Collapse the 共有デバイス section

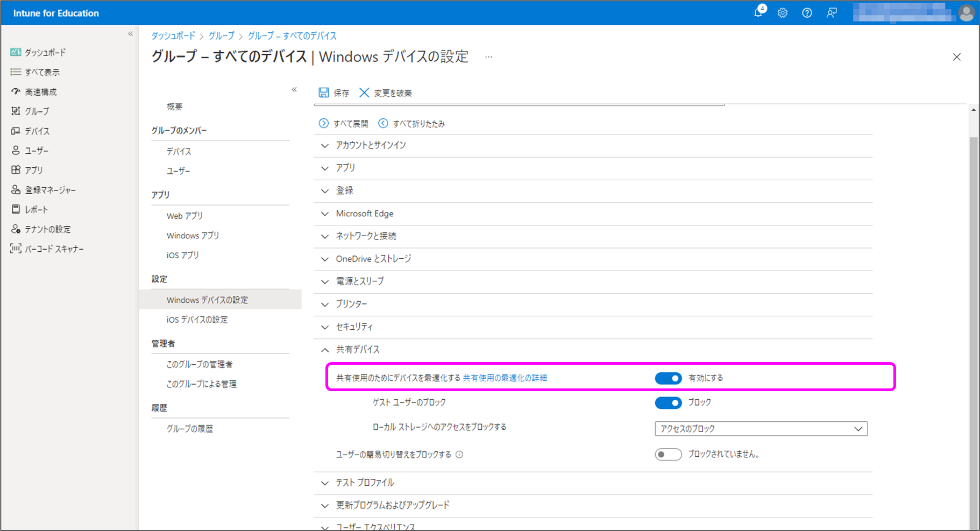pyautogui.click(x=593, y=350)
